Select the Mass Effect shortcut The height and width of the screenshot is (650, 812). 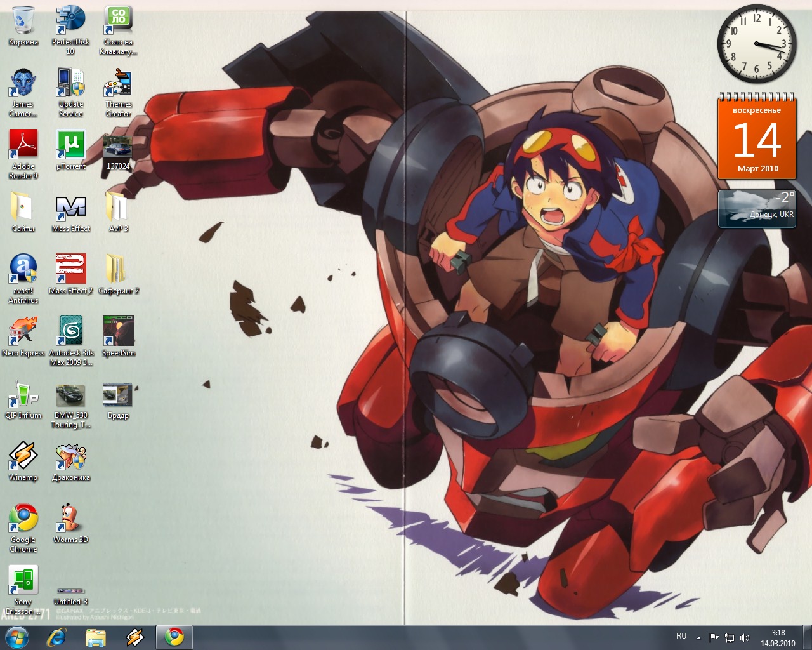(x=70, y=212)
